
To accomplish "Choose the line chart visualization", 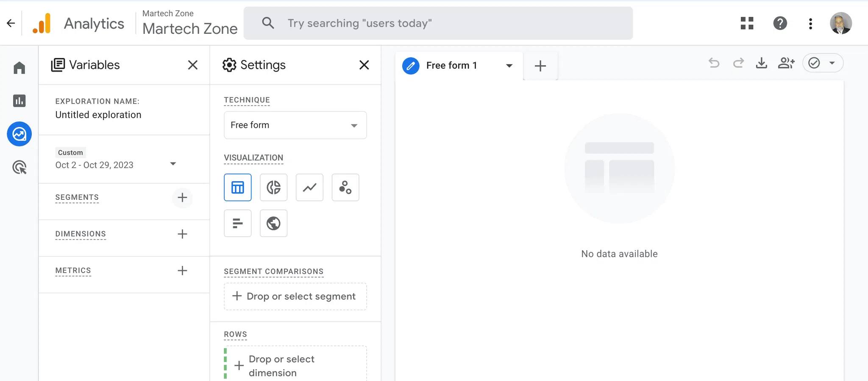I will [309, 187].
